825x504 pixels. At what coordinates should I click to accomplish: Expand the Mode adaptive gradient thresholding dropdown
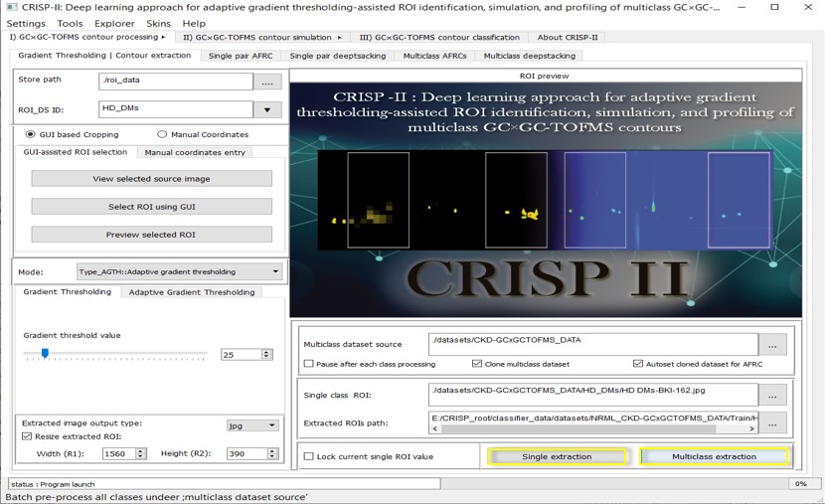[x=275, y=271]
